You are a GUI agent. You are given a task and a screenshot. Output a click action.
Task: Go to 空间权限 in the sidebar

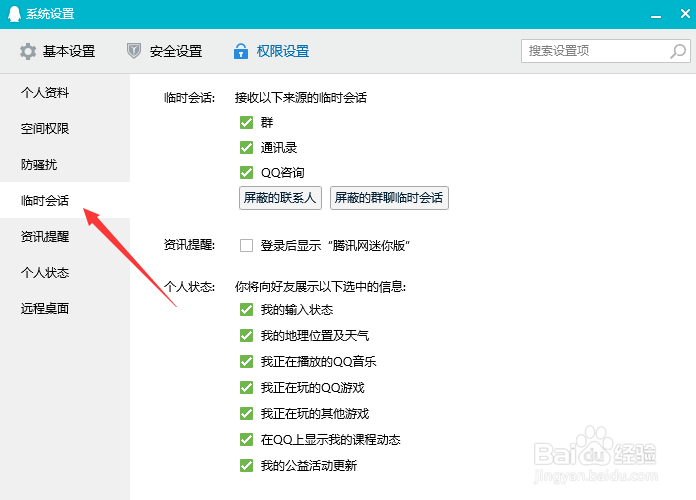[x=65, y=128]
